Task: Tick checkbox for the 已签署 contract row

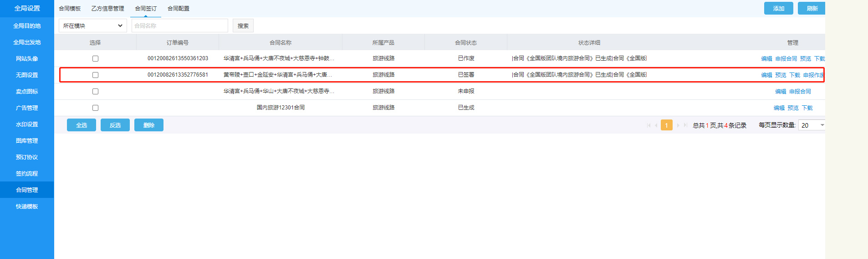Action: point(95,75)
